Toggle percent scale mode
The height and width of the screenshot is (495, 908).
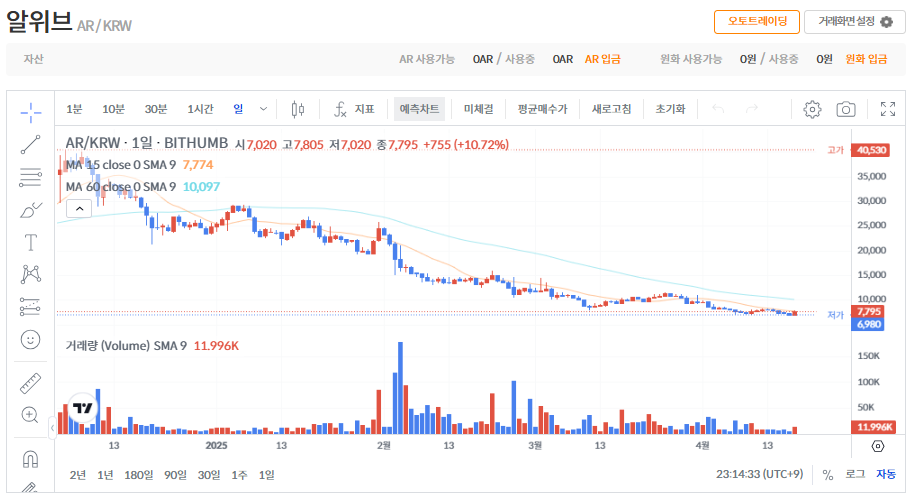point(828,475)
